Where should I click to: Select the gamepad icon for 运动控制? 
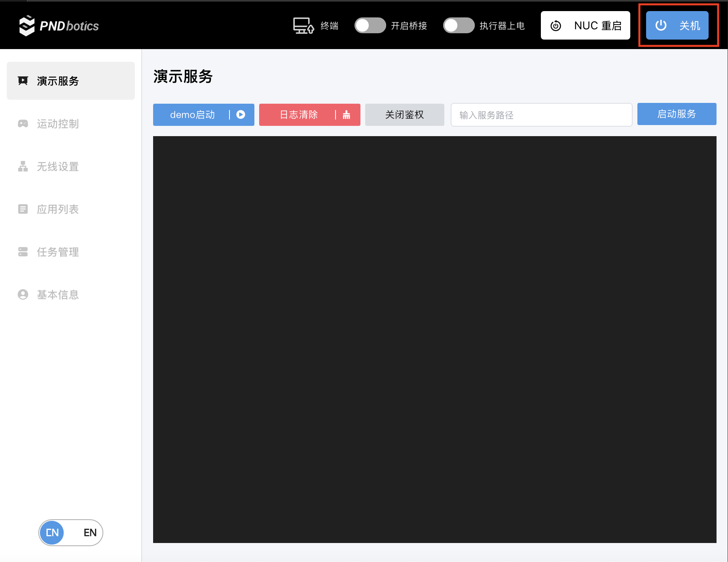click(23, 123)
